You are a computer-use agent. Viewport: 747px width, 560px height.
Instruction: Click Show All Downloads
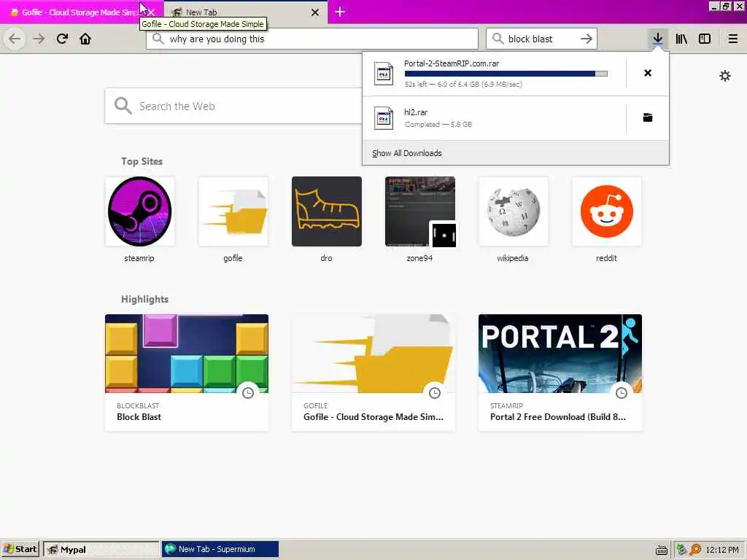tap(407, 153)
